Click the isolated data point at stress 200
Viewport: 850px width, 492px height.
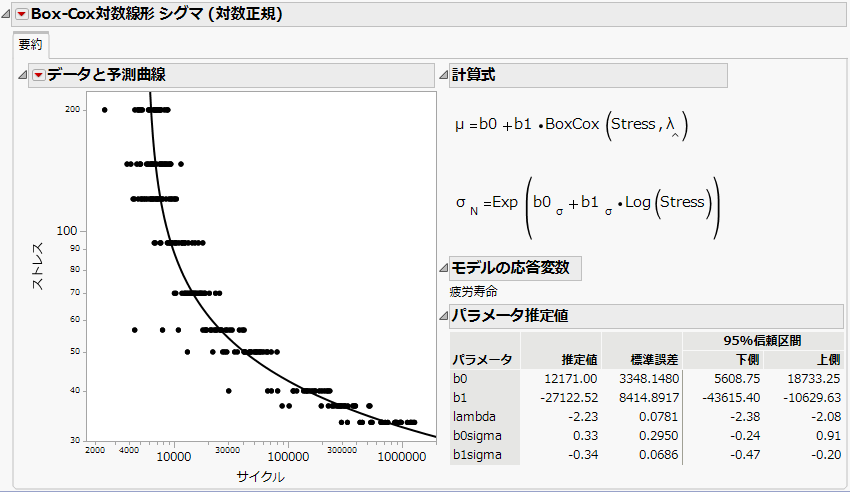click(x=105, y=110)
